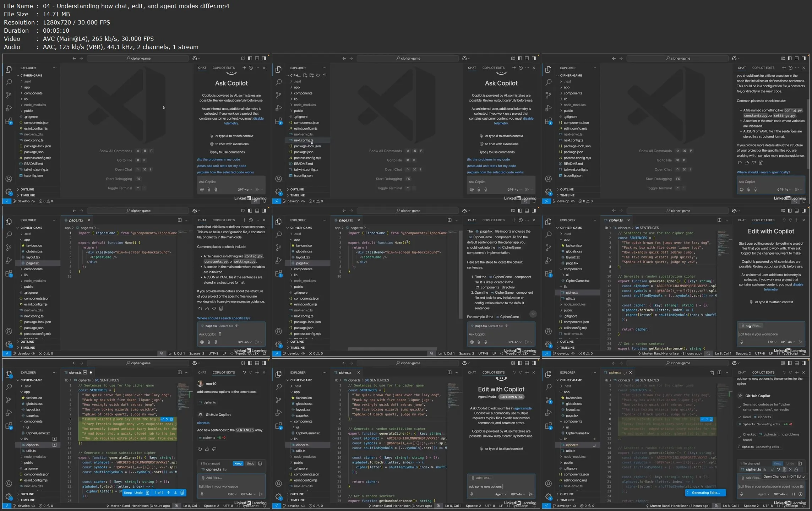
Task: Click editor horizontal scrollbar in 'Here are the steps' frame
Action: (392, 349)
